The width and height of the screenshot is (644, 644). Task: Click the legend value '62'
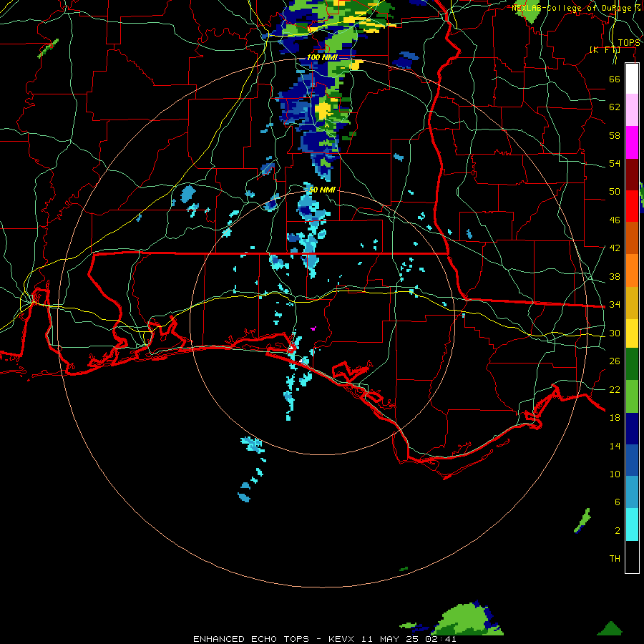tap(615, 107)
